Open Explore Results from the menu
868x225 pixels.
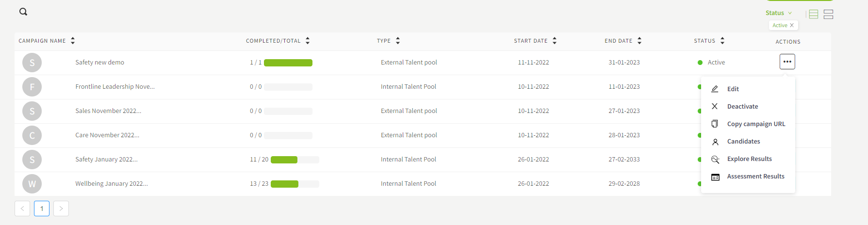(x=749, y=159)
